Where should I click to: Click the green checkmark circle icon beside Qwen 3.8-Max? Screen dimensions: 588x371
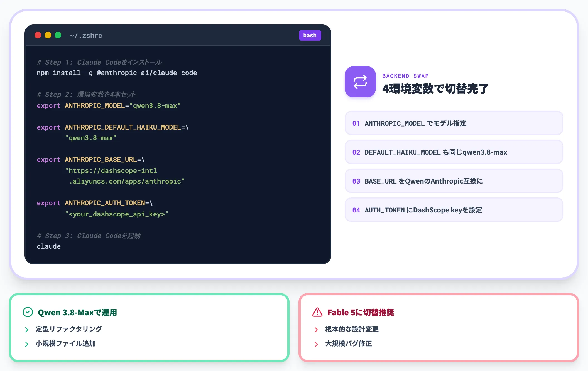click(28, 312)
